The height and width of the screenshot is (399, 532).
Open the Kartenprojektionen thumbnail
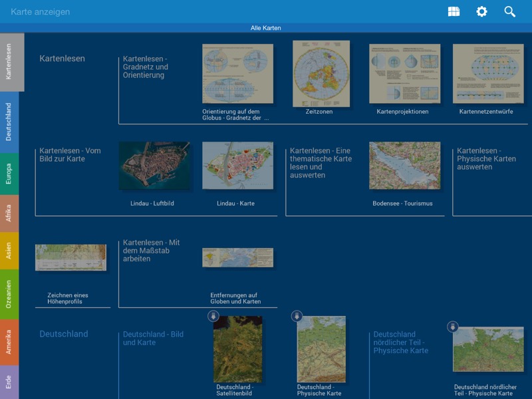coord(404,74)
